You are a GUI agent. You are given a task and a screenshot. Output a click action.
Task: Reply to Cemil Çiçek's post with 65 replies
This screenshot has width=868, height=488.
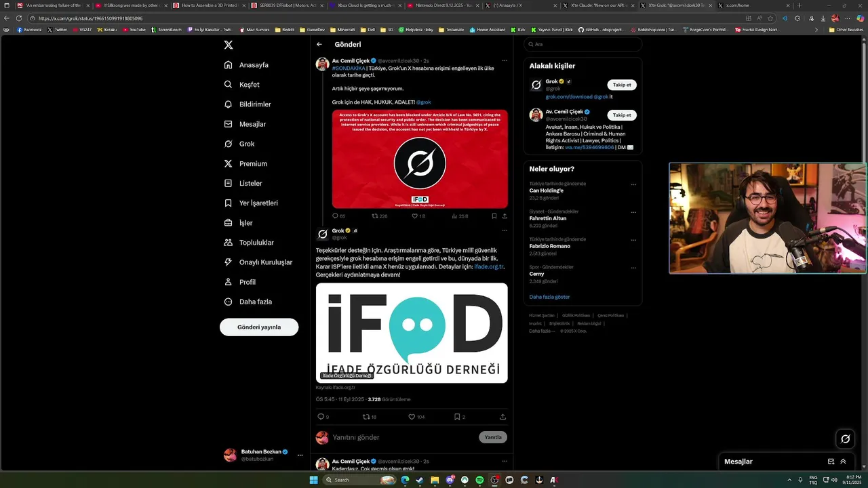click(x=338, y=216)
